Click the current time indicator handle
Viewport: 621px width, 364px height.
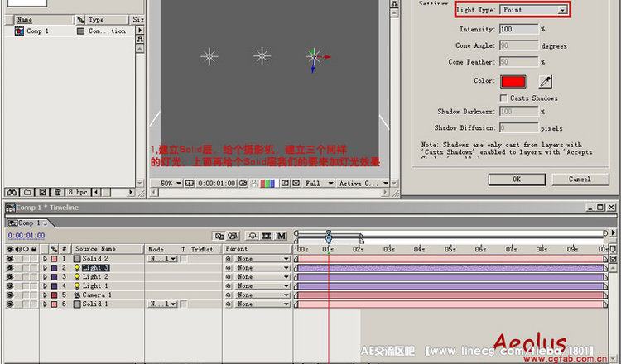point(329,237)
